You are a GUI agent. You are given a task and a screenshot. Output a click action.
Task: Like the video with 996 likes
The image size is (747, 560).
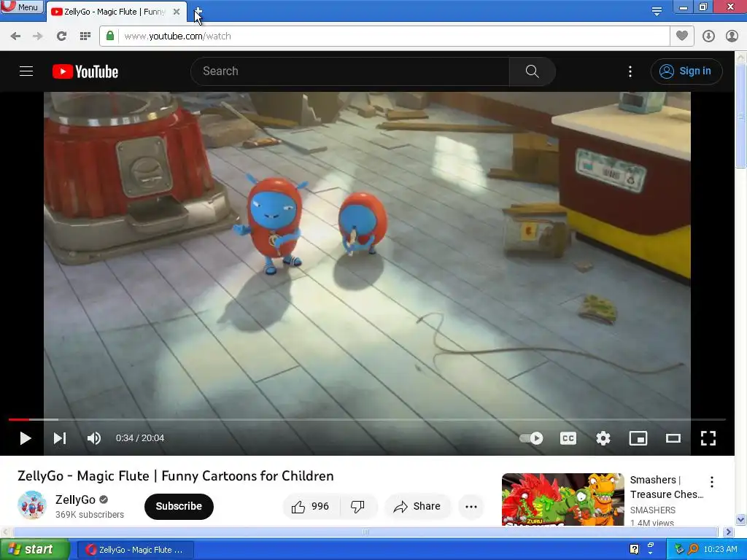coord(311,506)
